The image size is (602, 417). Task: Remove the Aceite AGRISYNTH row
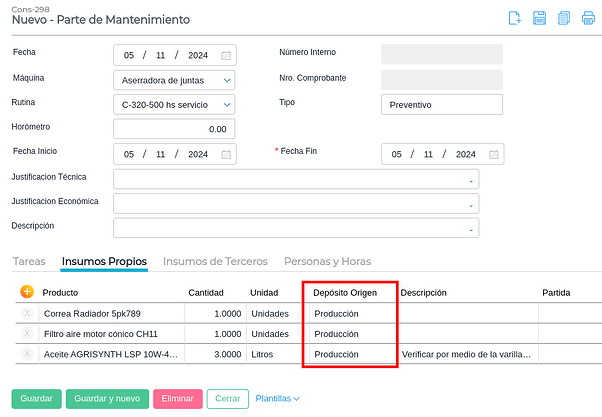(x=27, y=353)
